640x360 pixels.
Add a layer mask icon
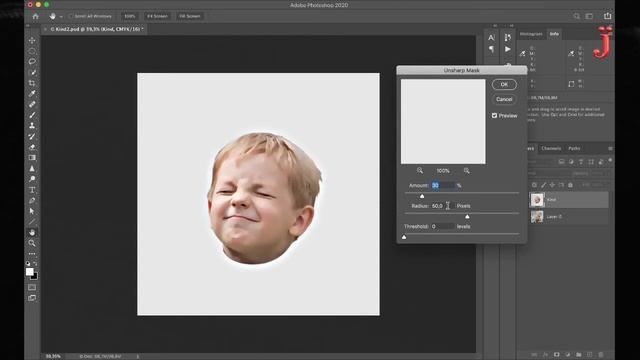[556, 355]
